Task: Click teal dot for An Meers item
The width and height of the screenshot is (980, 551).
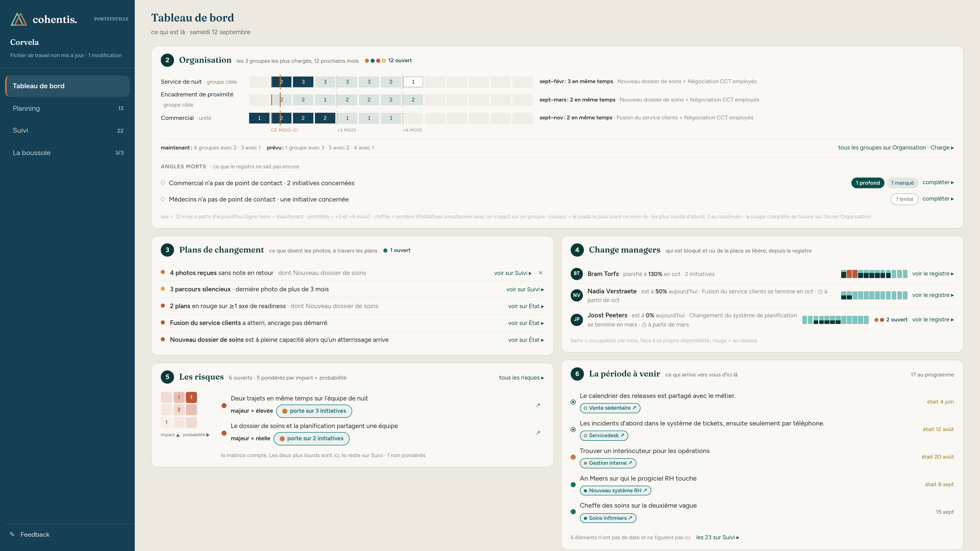Action: 573,485
